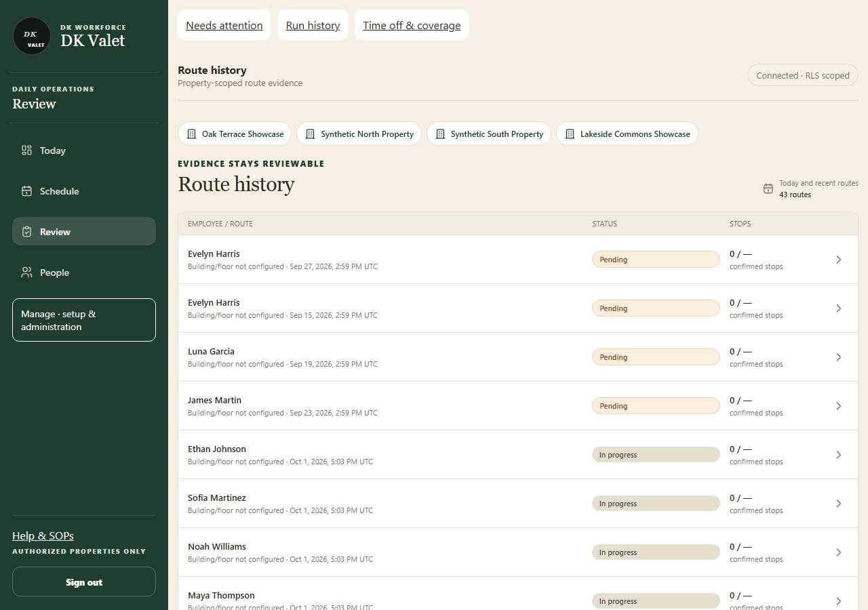Viewport: 868px width, 610px height.
Task: Open the Time off & coverage tab
Action: [412, 25]
